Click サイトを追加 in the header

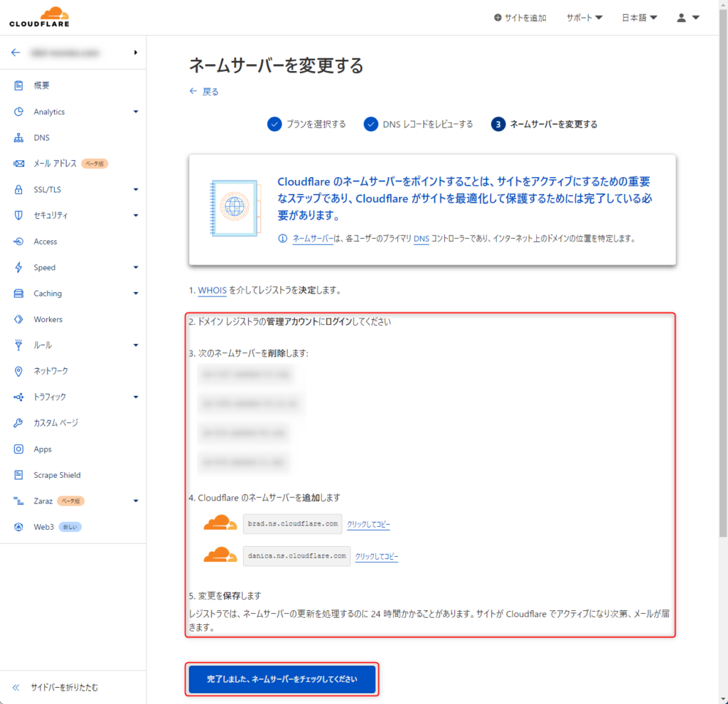tap(520, 18)
